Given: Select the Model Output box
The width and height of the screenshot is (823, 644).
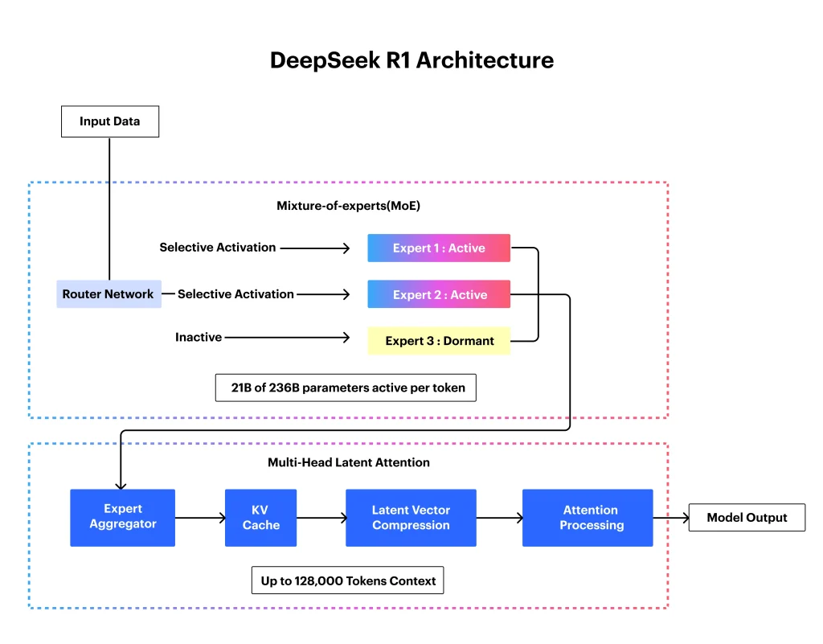Looking at the screenshot, I should coord(747,518).
